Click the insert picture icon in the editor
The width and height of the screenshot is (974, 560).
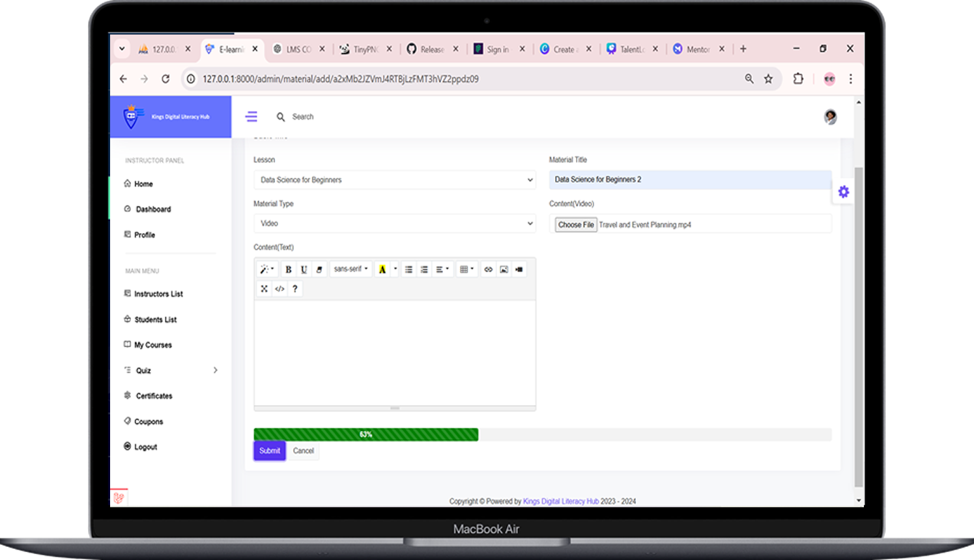[504, 270]
